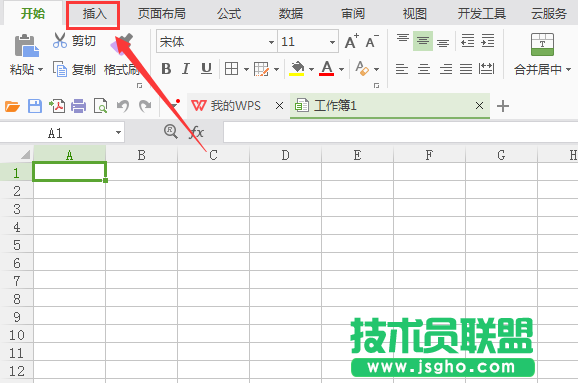
Task: Align text right
Action: (x=446, y=69)
